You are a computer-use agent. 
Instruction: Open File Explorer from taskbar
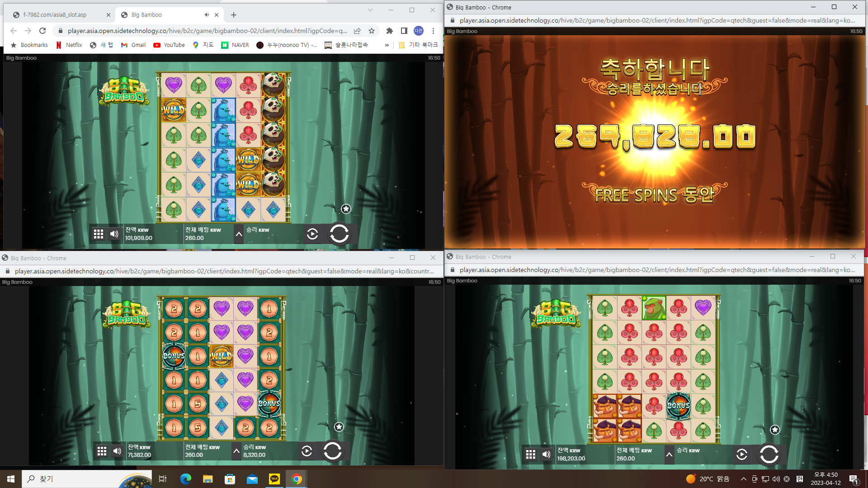coord(208,479)
